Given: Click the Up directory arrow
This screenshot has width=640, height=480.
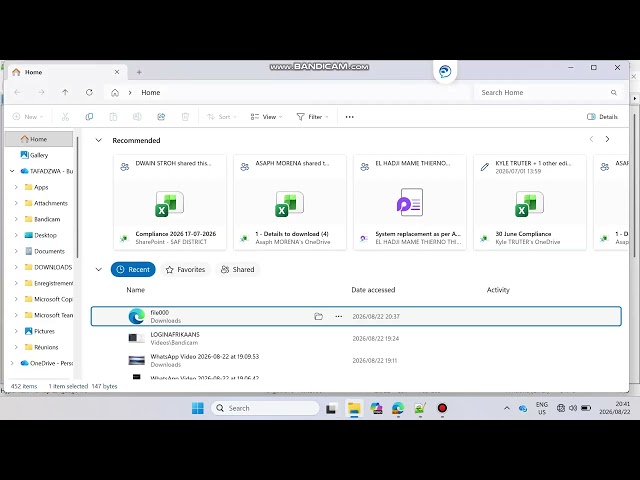Looking at the screenshot, I should tap(65, 93).
